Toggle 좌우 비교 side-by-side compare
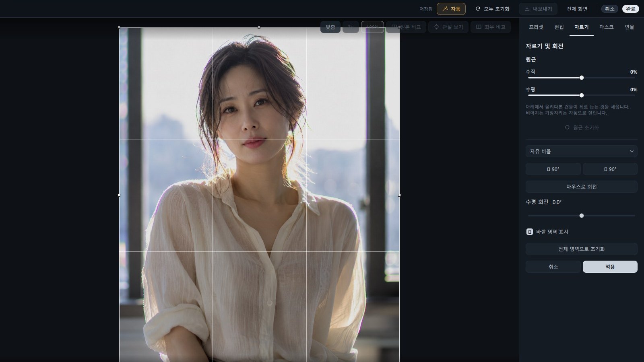This screenshot has height=362, width=644. point(491,27)
